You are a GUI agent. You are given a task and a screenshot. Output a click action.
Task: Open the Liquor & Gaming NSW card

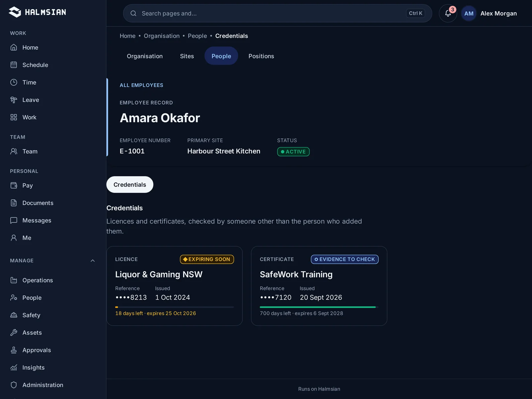175,286
